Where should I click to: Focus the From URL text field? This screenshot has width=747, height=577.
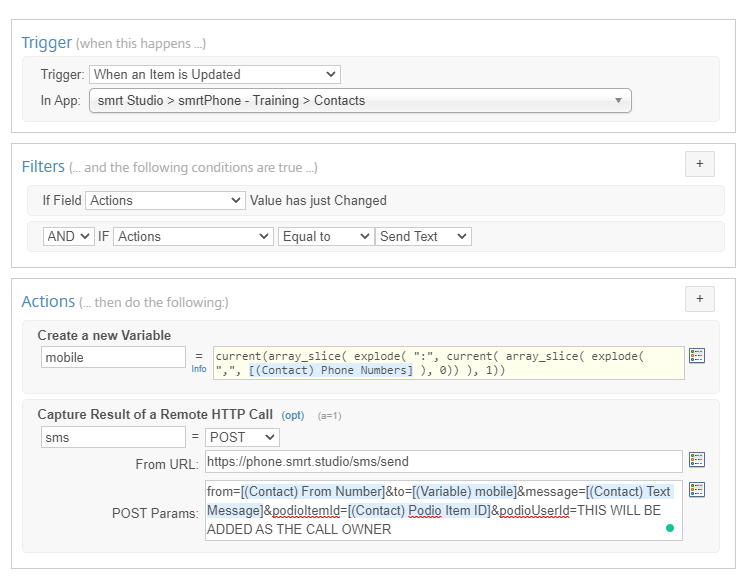tap(443, 461)
